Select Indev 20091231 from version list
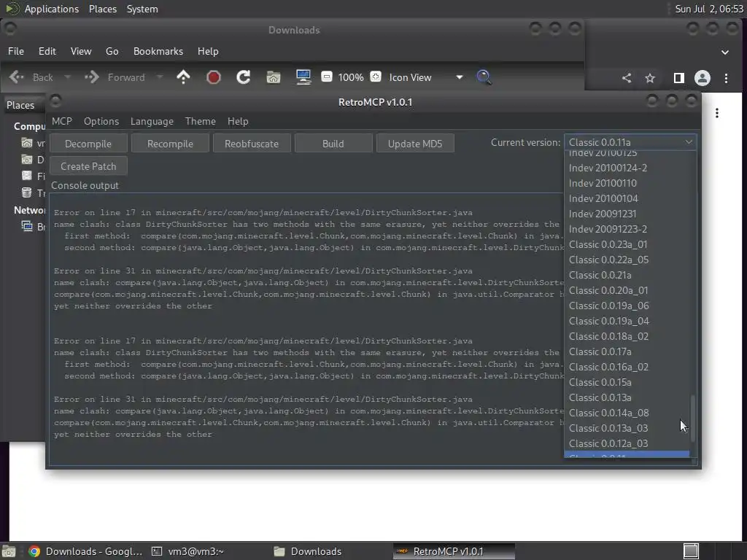 coord(627,214)
